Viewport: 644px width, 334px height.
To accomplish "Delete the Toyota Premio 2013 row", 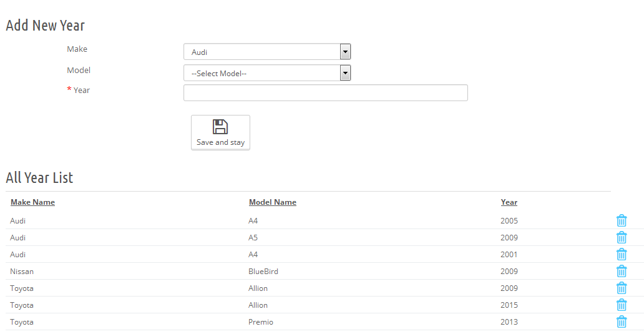I will [622, 322].
